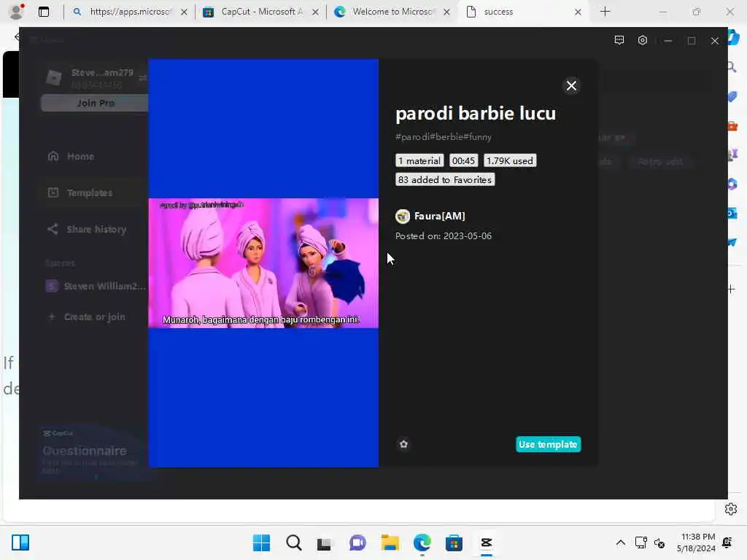Close the success tab
This screenshot has width=747, height=560.
click(x=578, y=12)
